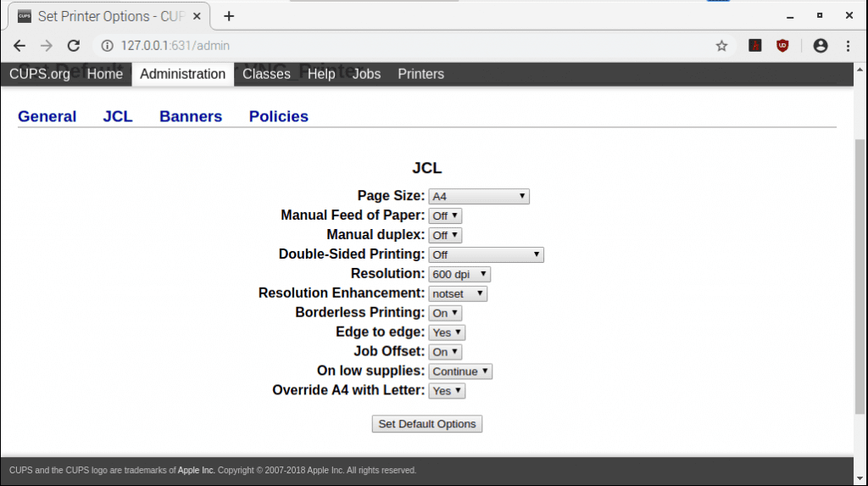Viewport: 868px width, 486px height.
Task: Bookmark this page with the star icon
Action: pyautogui.click(x=721, y=46)
